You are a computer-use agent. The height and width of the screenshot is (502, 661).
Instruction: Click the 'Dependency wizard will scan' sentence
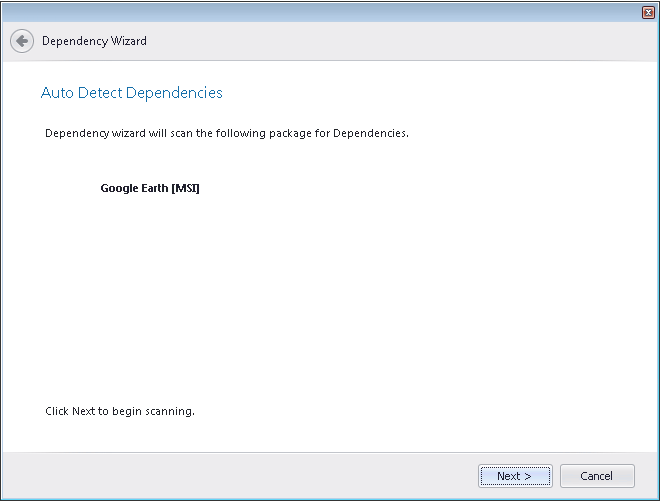coord(226,133)
